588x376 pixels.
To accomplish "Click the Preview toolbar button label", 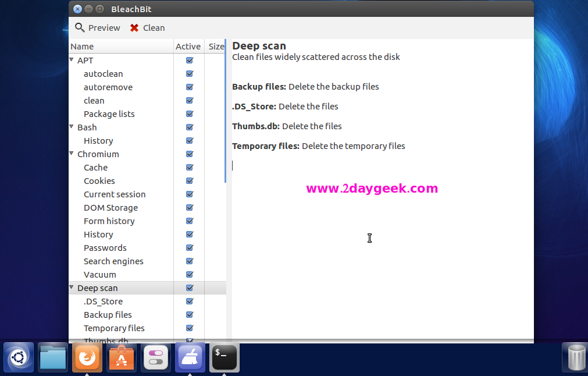I will pos(104,28).
